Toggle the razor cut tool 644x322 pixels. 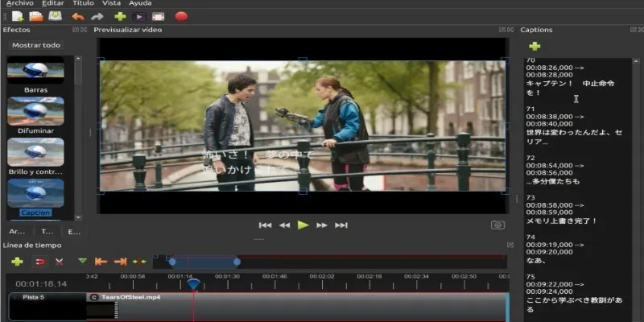pos(59,262)
